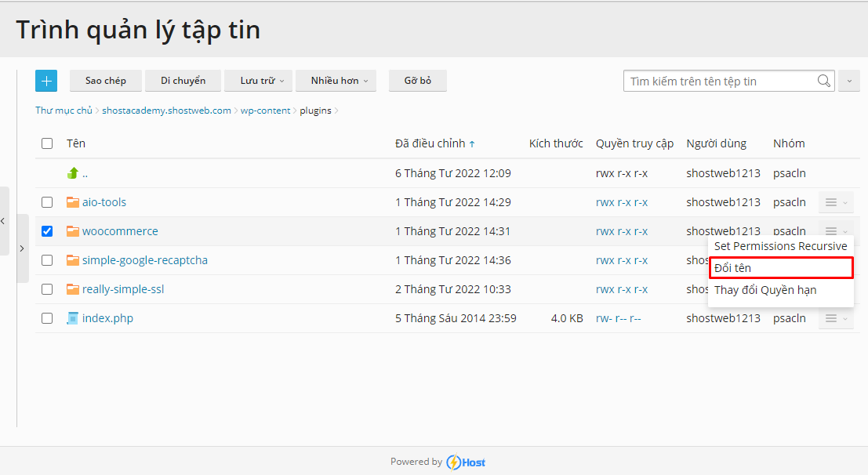Image resolution: width=868 pixels, height=475 pixels.
Task: Click the magnifier icon in search box
Action: [823, 80]
